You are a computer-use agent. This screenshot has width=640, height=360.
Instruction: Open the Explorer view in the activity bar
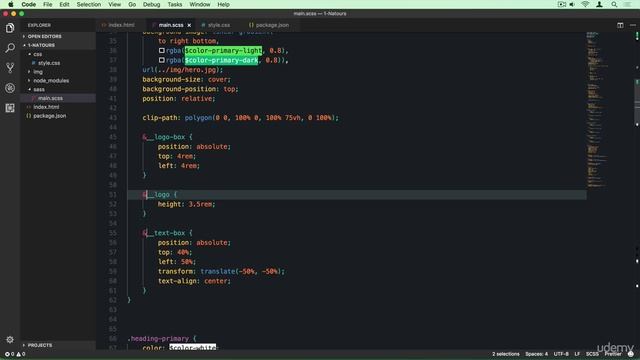[10, 28]
